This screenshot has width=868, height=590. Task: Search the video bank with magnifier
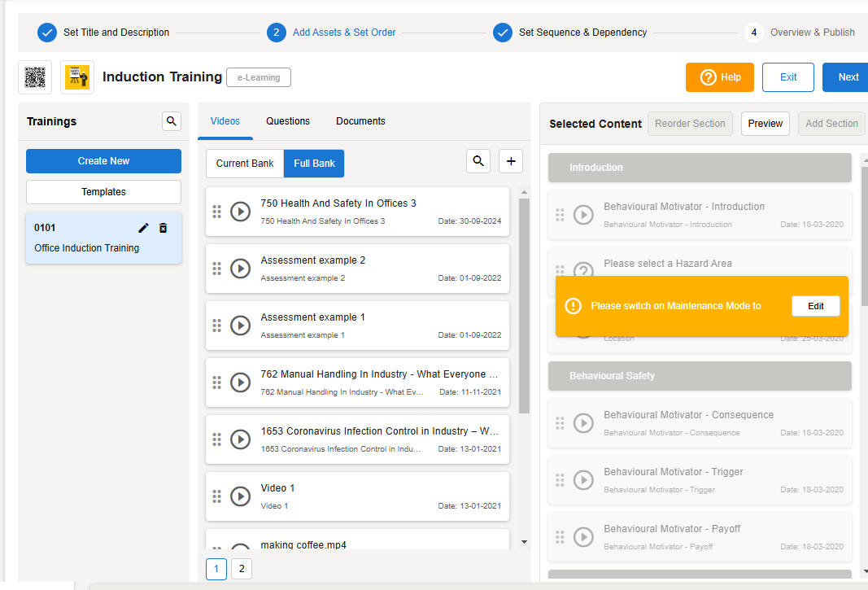478,161
